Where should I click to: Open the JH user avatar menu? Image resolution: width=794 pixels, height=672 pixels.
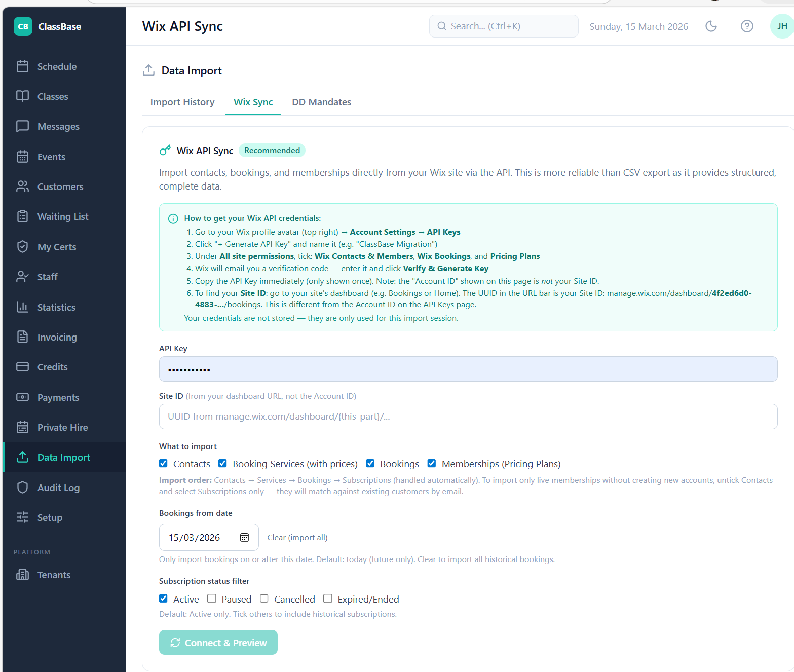tap(782, 26)
